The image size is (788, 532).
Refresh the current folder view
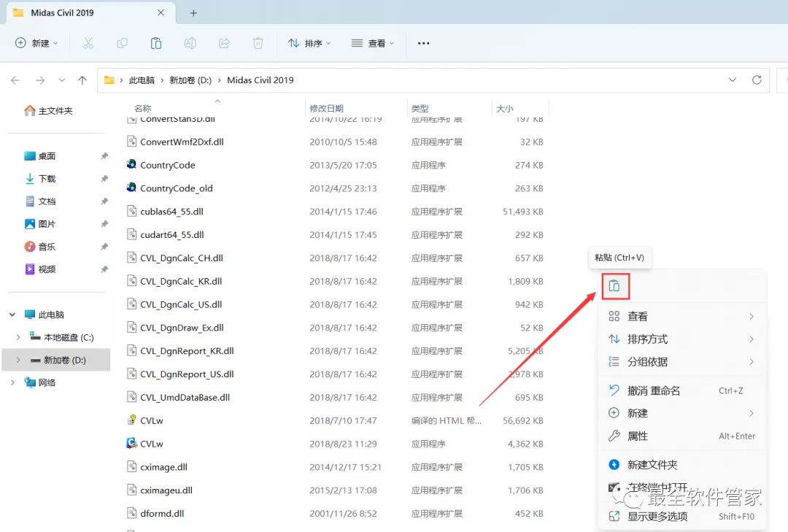[x=757, y=80]
